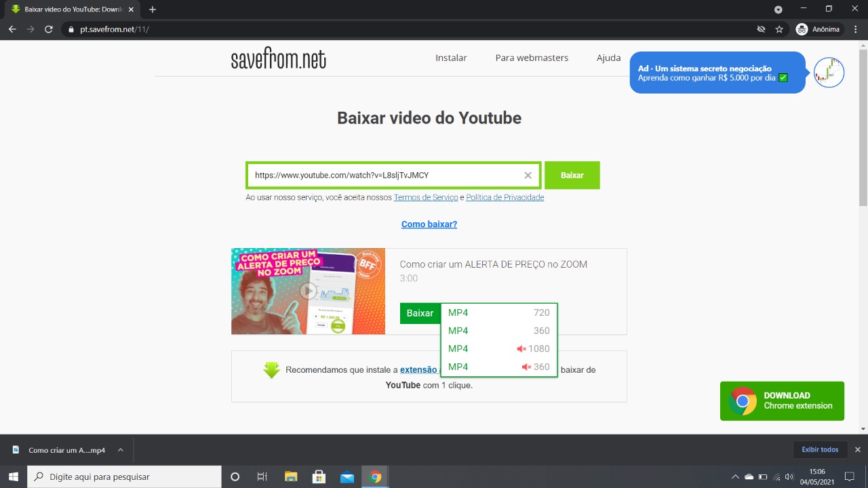Clear the URL field with the X icon
Screen dimensions: 868x488
click(x=528, y=176)
